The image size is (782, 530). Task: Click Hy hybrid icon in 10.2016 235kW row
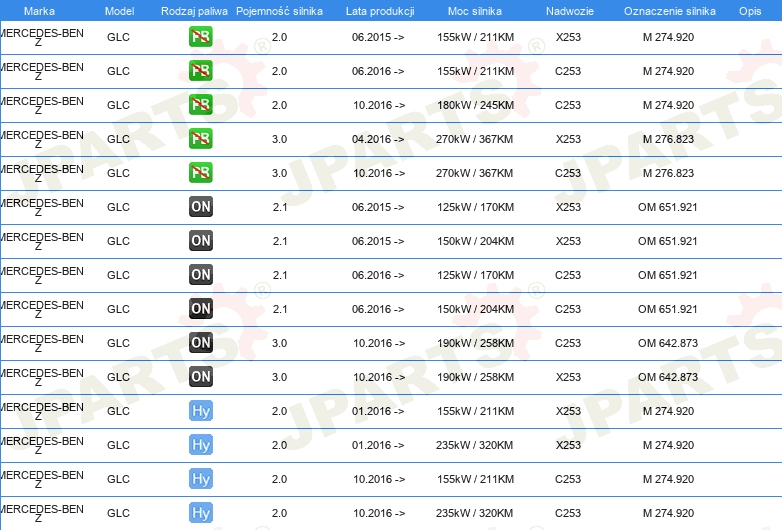click(200, 513)
